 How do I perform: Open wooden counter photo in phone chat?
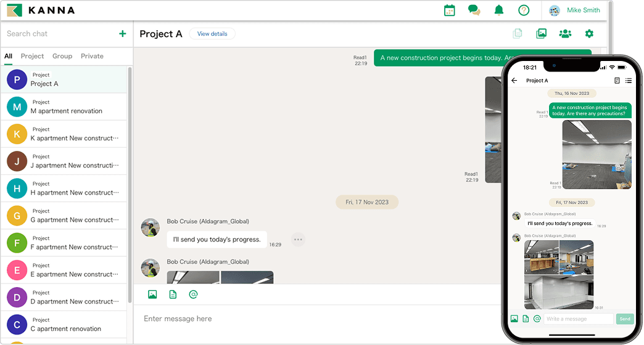pyautogui.click(x=542, y=258)
